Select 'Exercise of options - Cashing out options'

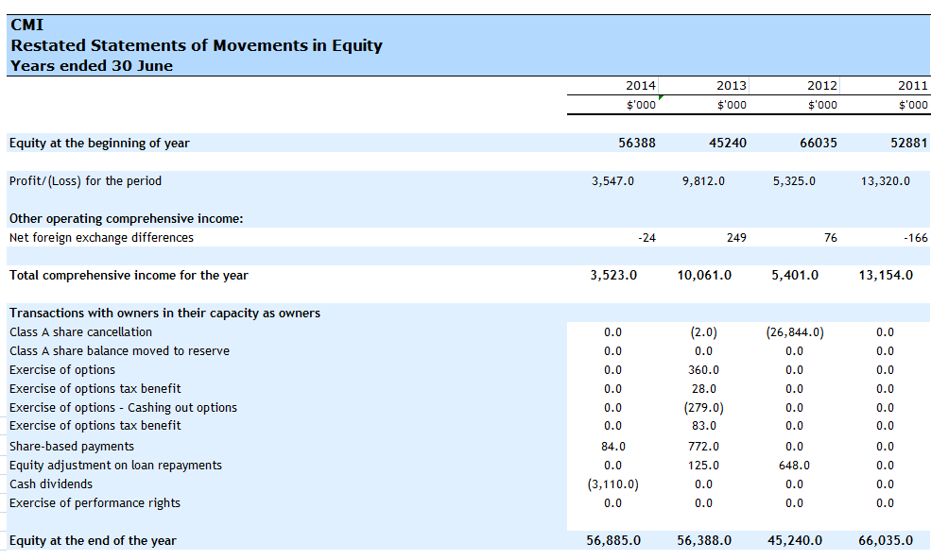tap(123, 408)
